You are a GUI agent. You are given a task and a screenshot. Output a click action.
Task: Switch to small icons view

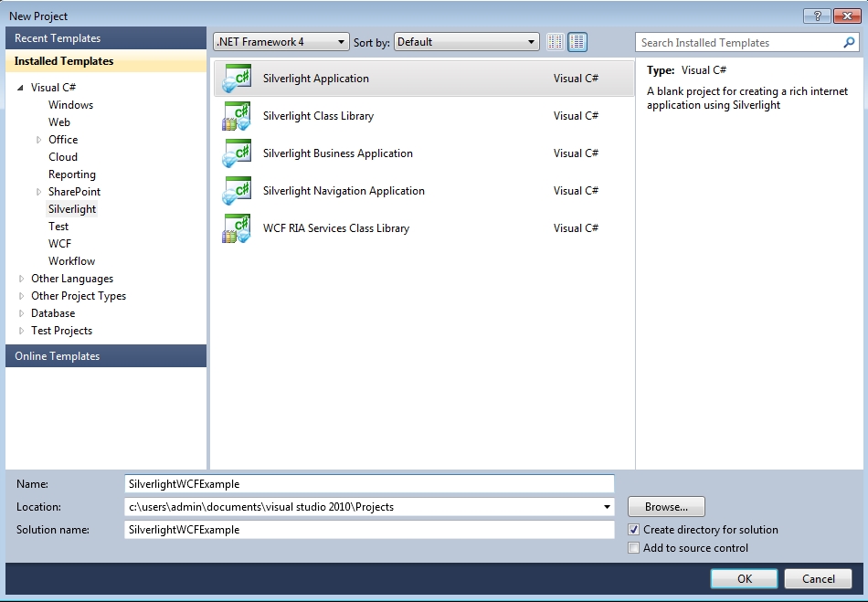pos(556,42)
